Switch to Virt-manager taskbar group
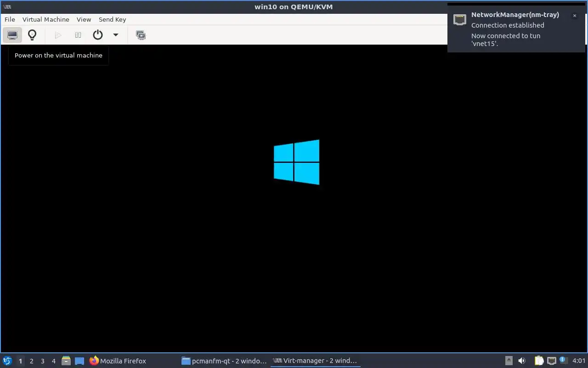 coord(315,361)
